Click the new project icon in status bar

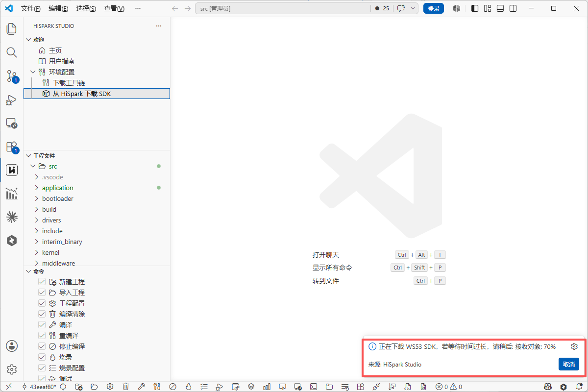[x=78, y=387]
